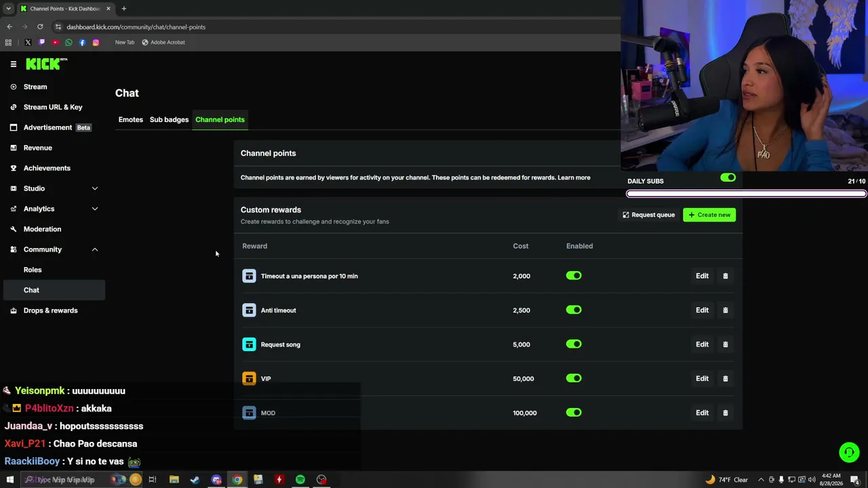Edit the VIP reward
The height and width of the screenshot is (488, 868).
pyautogui.click(x=702, y=378)
